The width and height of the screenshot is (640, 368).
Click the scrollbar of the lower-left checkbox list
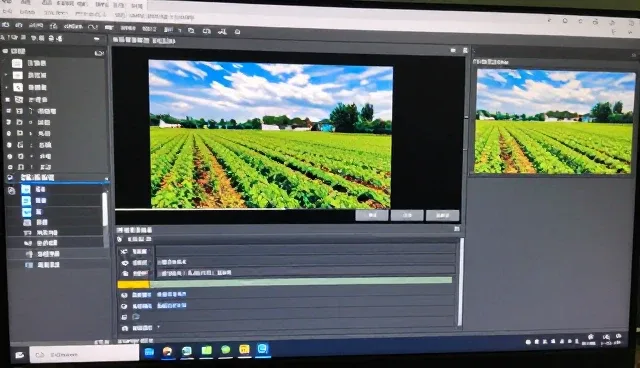(x=105, y=210)
